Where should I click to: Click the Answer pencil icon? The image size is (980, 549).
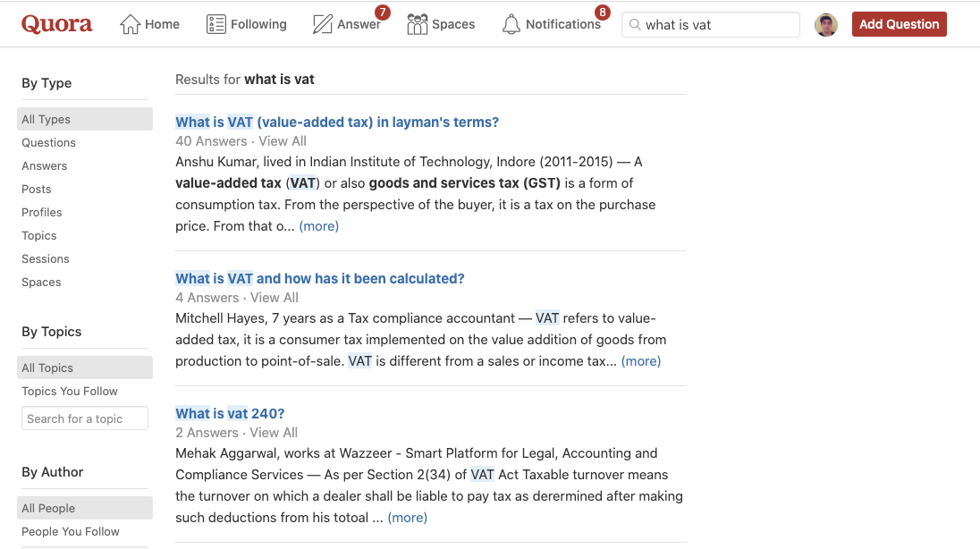323,24
